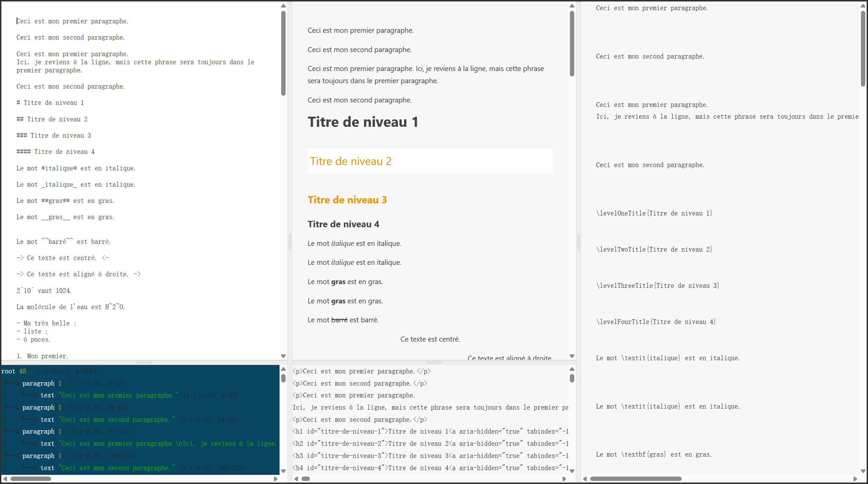Screen dimensions: 868x484
Task: Place the cursor on the '## Titre de niveau 2' editor line
Action: [52, 119]
